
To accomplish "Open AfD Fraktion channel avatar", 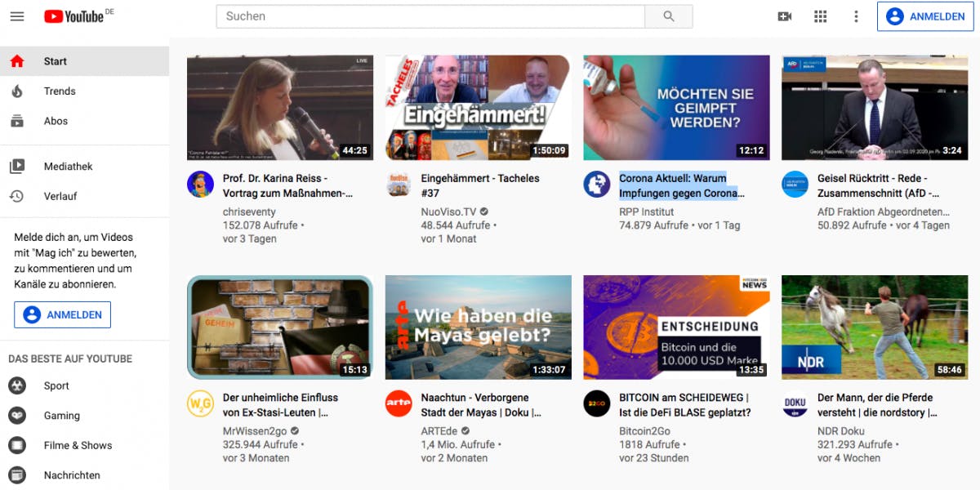I will click(795, 185).
